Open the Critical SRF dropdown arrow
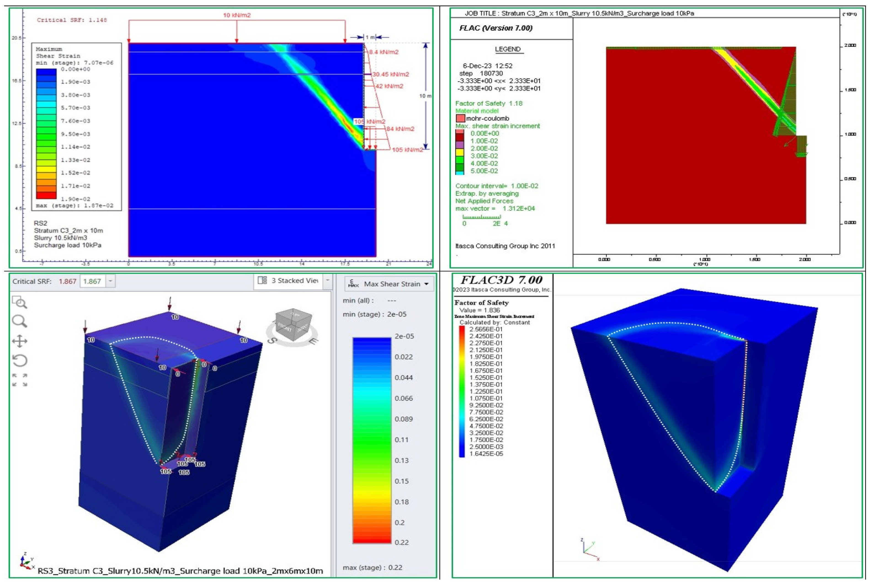The height and width of the screenshot is (588, 870). [110, 281]
